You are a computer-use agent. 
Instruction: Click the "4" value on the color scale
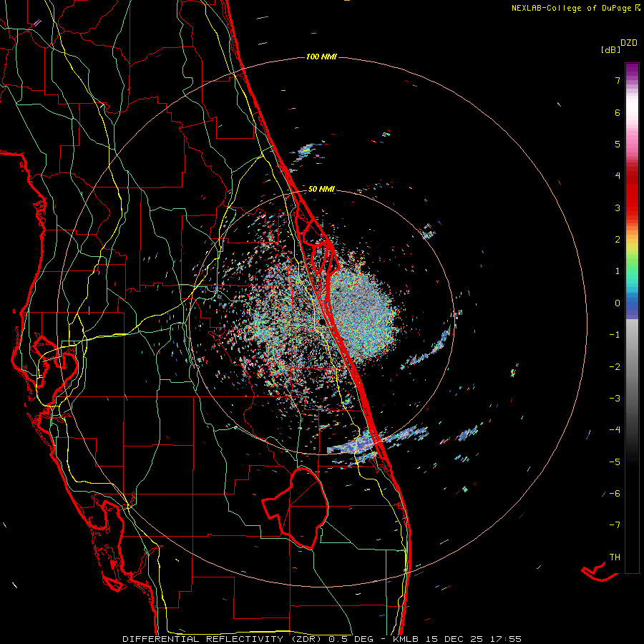tap(618, 176)
